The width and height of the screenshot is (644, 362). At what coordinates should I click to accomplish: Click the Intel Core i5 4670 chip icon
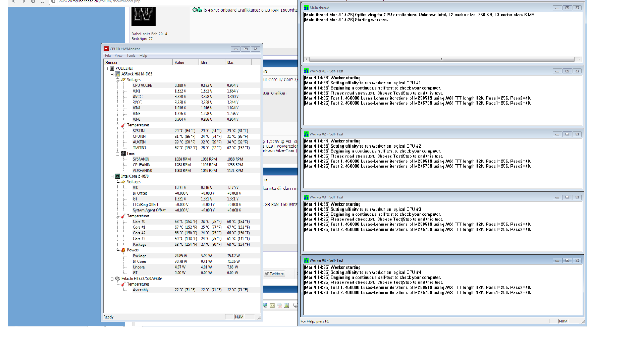click(118, 176)
